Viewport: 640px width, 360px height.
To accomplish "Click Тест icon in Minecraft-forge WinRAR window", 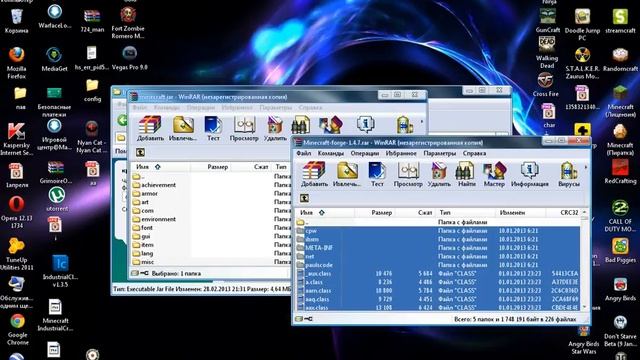I will [377, 174].
